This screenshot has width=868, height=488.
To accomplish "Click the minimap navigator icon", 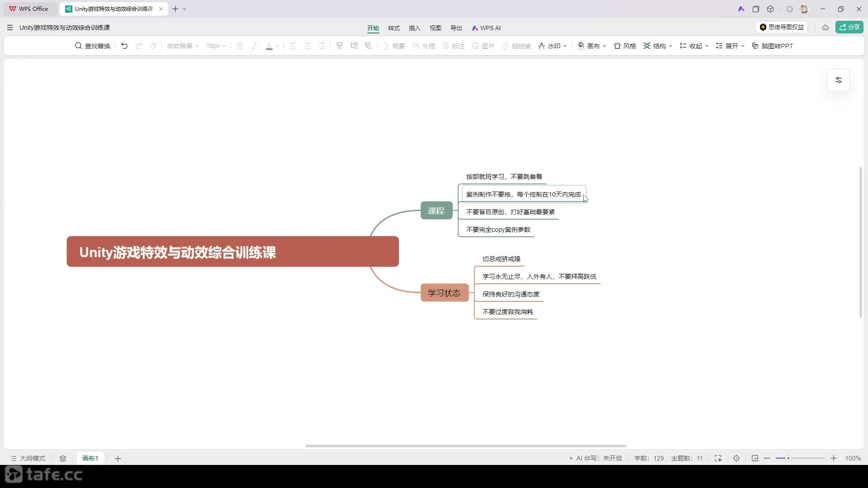I will pos(755,458).
